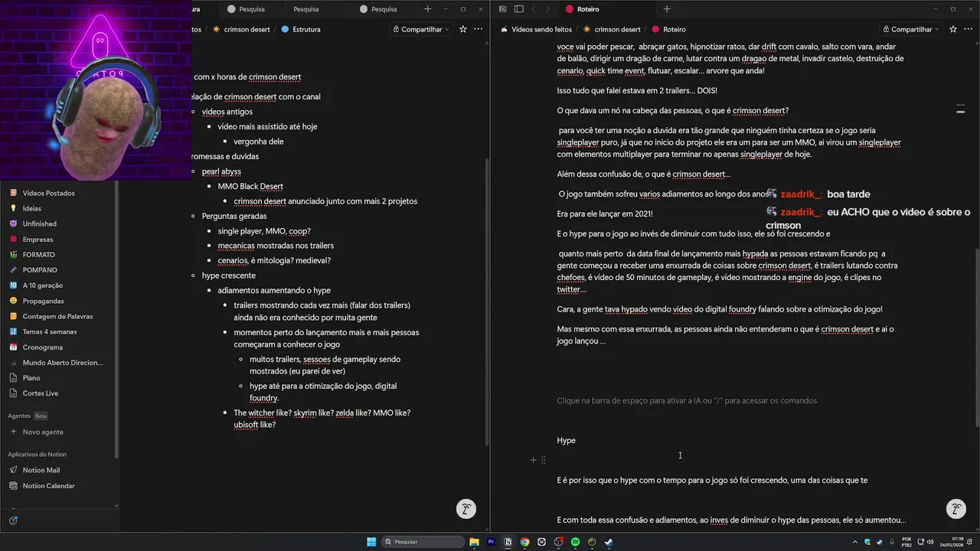Click the A 10 geração number icon
The height and width of the screenshot is (551, 980).
tap(13, 285)
